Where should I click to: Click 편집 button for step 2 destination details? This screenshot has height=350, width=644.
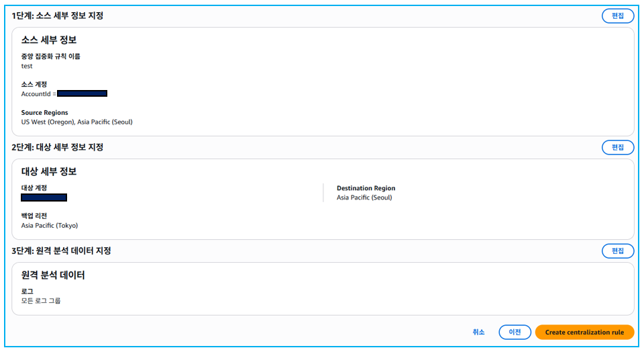pos(617,147)
